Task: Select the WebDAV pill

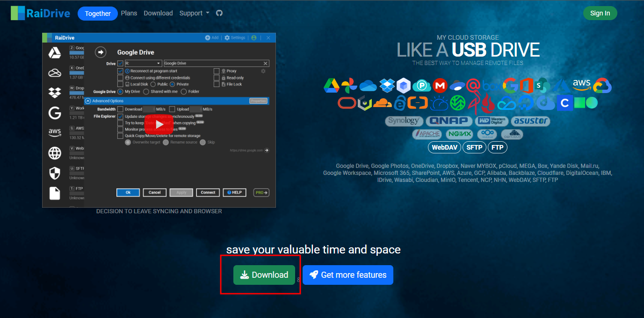Action: point(444,147)
